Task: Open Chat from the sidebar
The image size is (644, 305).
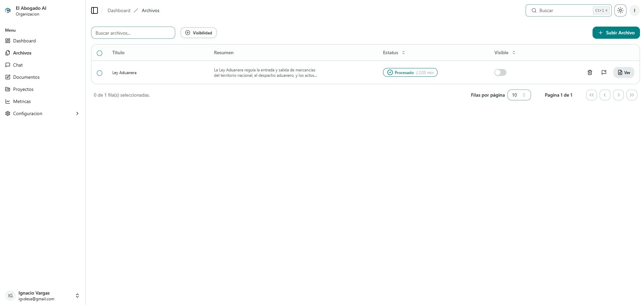Action: [x=18, y=65]
